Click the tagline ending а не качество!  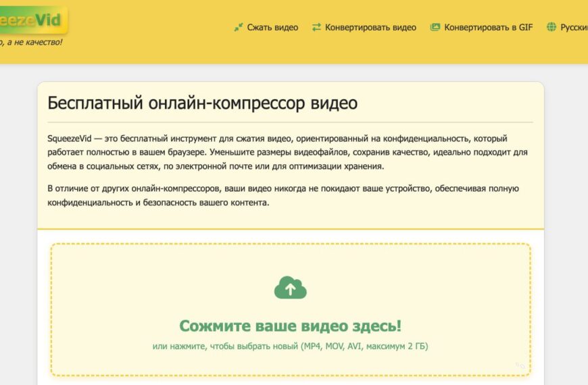tap(31, 42)
